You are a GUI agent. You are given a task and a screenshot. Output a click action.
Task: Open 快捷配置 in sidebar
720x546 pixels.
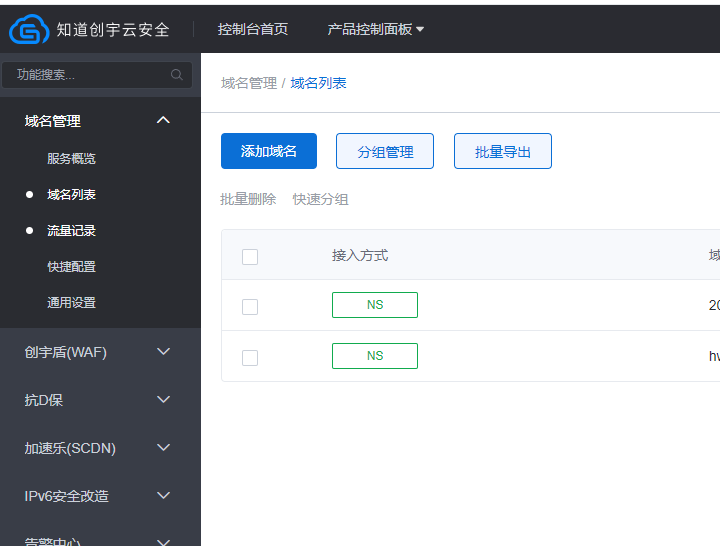pos(71,267)
